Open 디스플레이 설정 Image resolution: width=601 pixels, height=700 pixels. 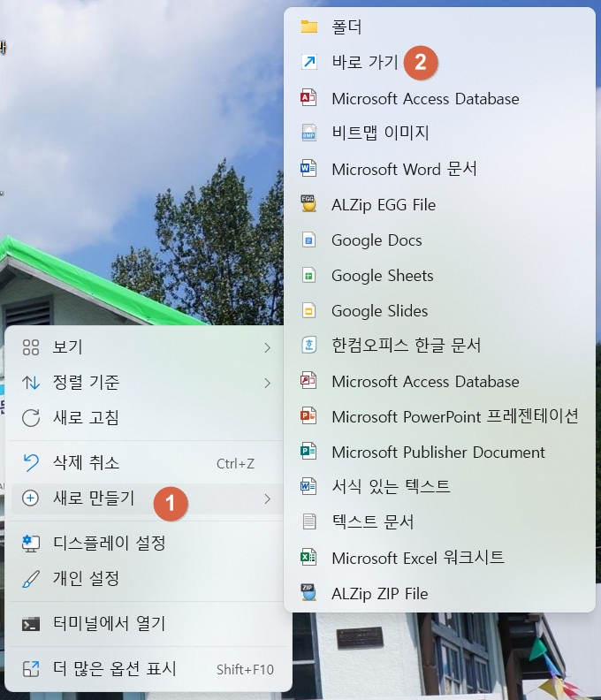pyautogui.click(x=148, y=544)
